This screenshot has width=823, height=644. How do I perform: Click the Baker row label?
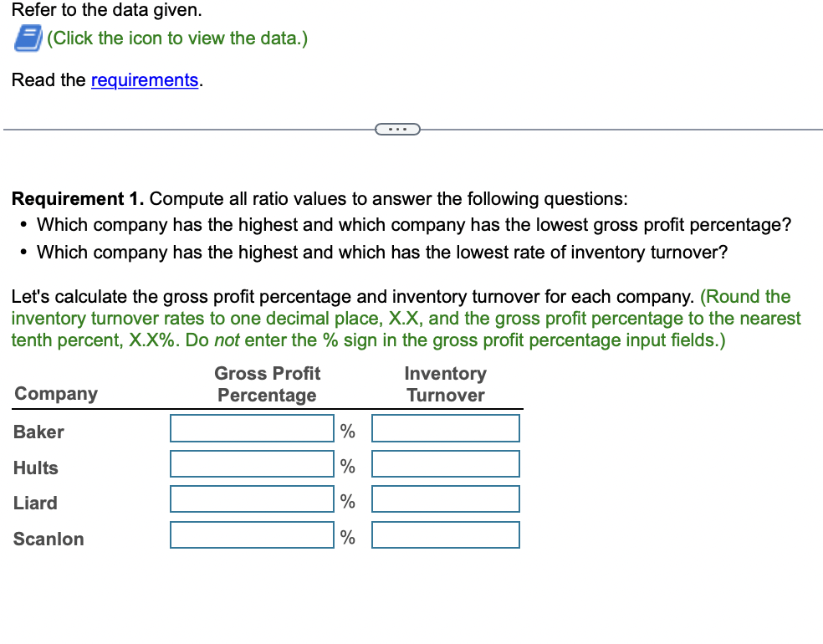(x=38, y=432)
